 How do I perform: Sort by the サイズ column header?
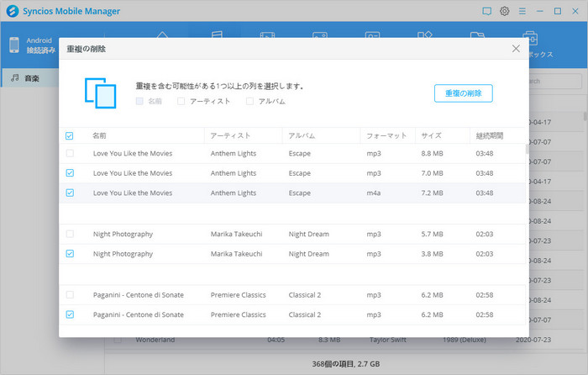coord(431,135)
